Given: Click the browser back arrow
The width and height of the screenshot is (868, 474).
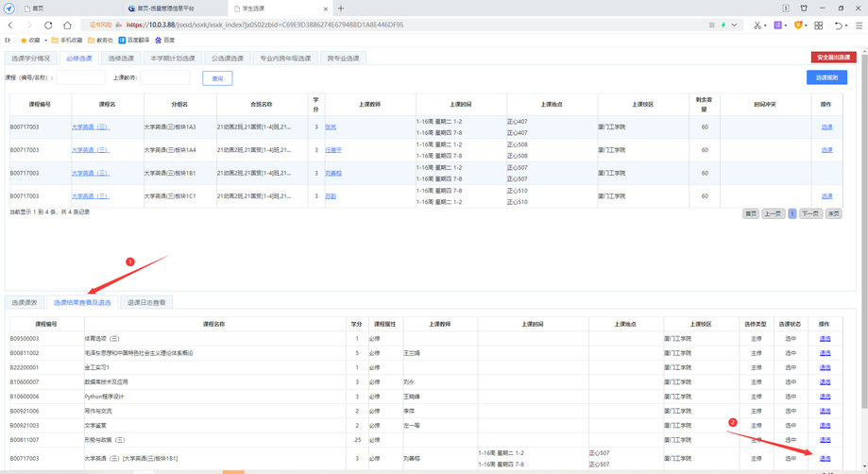Looking at the screenshot, I should (x=10, y=25).
